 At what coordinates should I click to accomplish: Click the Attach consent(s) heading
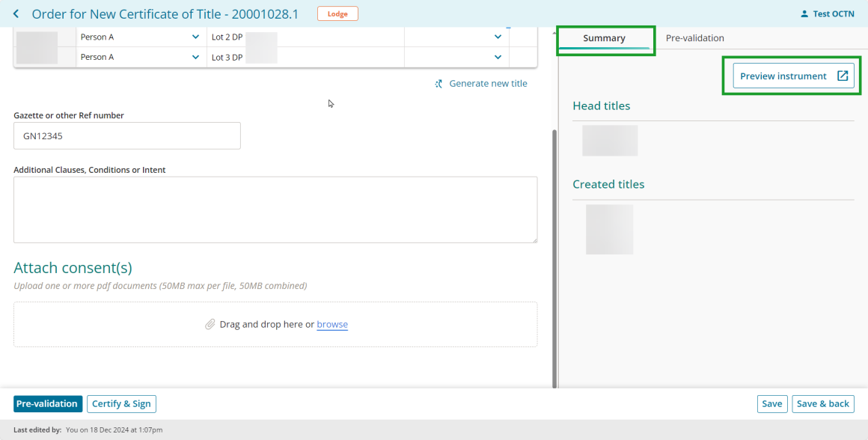coord(73,268)
